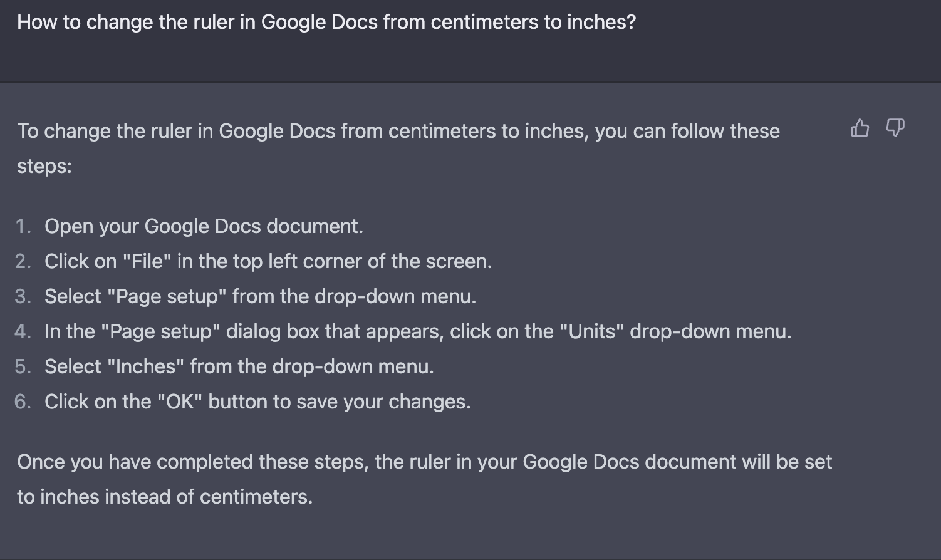The height and width of the screenshot is (560, 941).
Task: Click the thumbs up icon
Action: [x=860, y=128]
